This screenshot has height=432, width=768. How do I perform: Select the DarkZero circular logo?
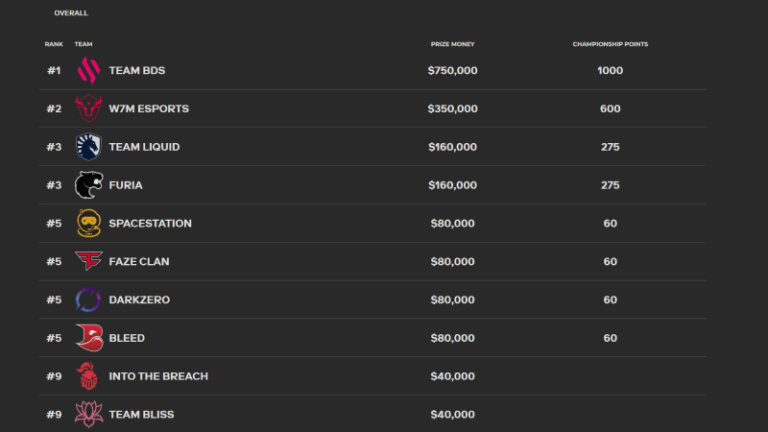(x=88, y=299)
